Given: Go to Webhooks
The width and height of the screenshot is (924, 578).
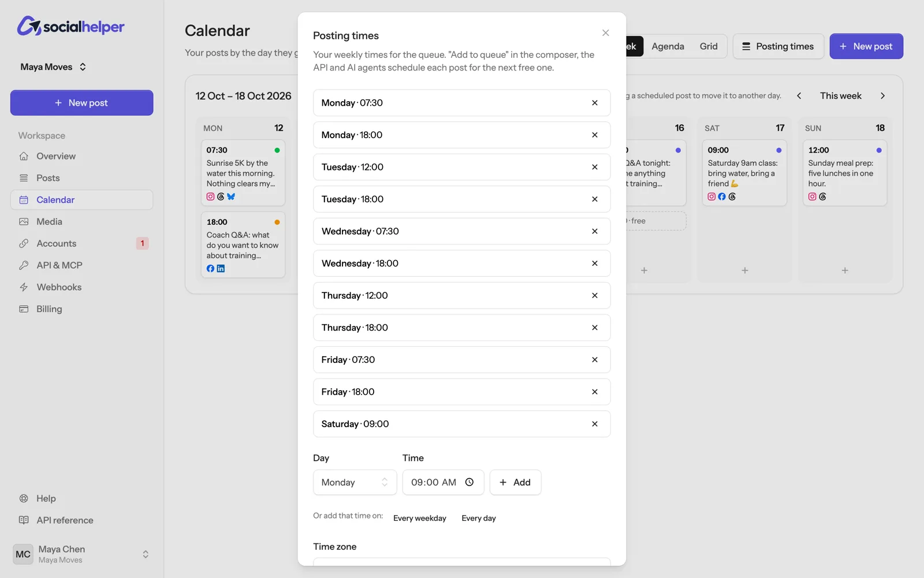Looking at the screenshot, I should pyautogui.click(x=81, y=287).
